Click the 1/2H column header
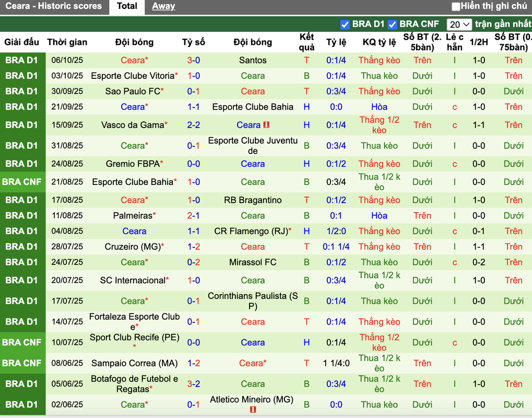This screenshot has height=418, width=532. (479, 42)
